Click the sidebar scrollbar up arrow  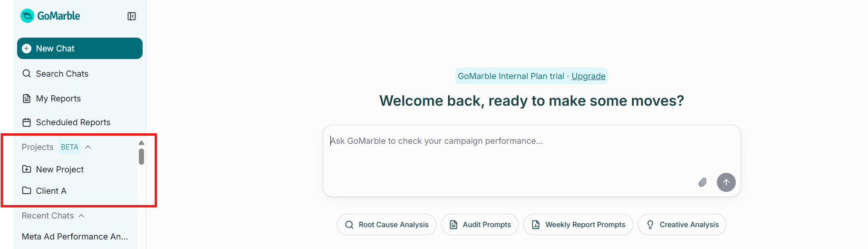click(141, 143)
